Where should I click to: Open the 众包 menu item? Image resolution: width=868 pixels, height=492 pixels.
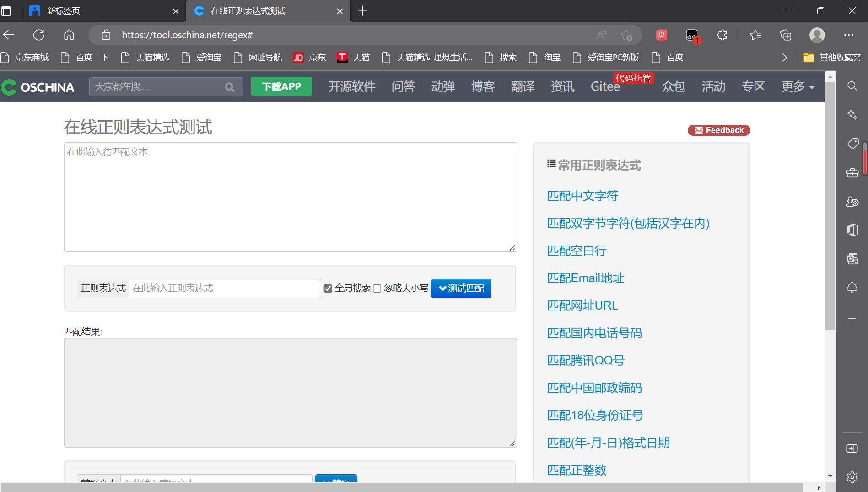click(x=674, y=86)
